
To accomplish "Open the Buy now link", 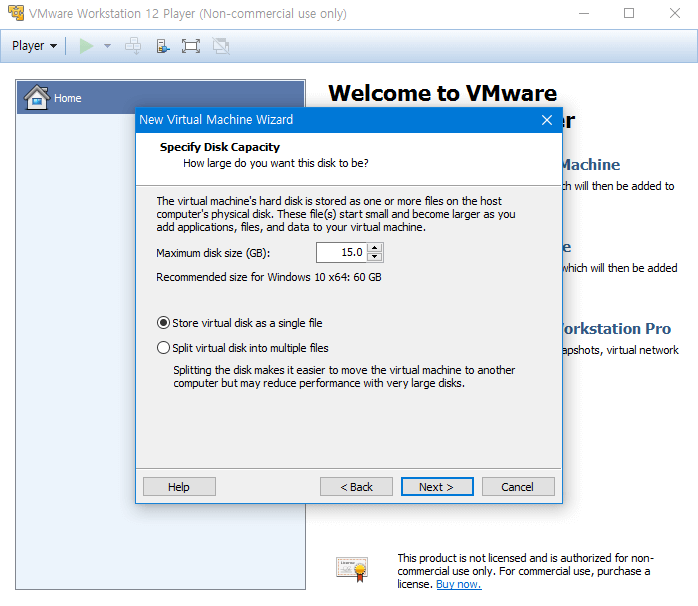I will [x=458, y=584].
